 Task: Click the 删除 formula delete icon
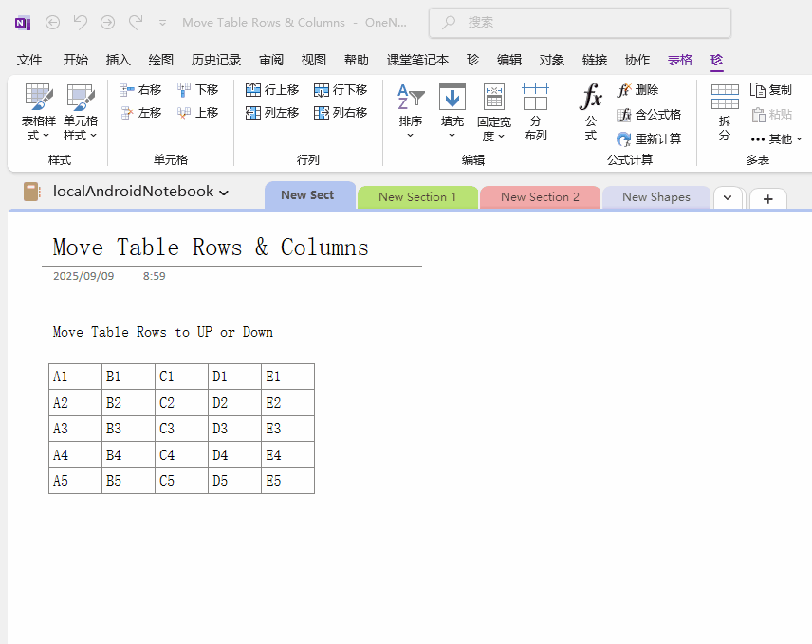[624, 90]
